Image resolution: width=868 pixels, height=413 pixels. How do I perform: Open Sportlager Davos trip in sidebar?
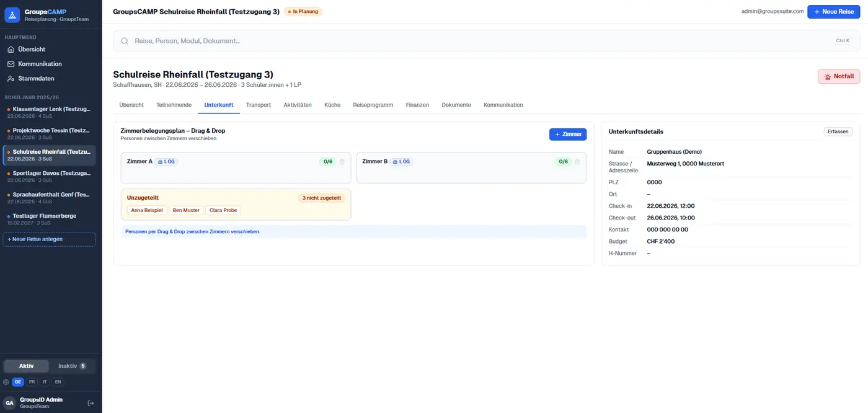49,176
